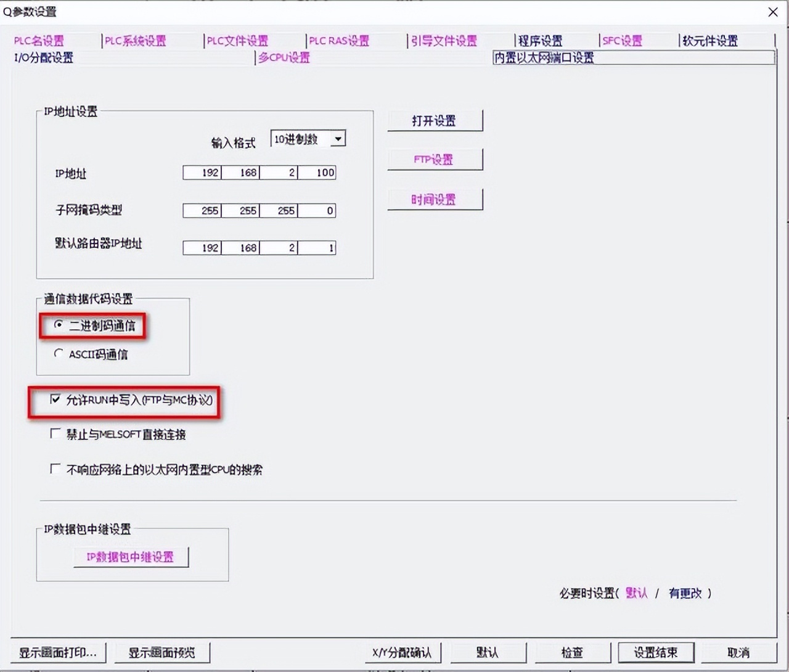Open the 打开设置 dialog
Viewport: 789px width, 672px height.
point(435,121)
